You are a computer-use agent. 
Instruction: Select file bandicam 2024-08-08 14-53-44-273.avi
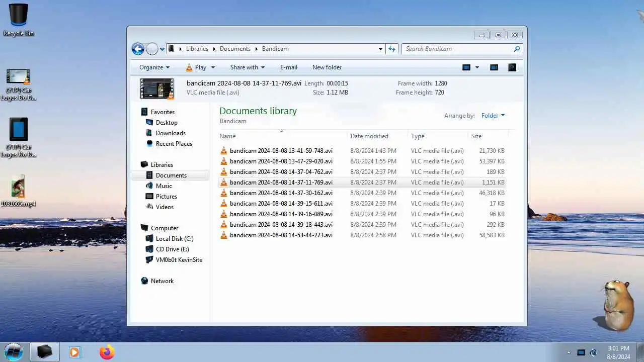(362, 235)
